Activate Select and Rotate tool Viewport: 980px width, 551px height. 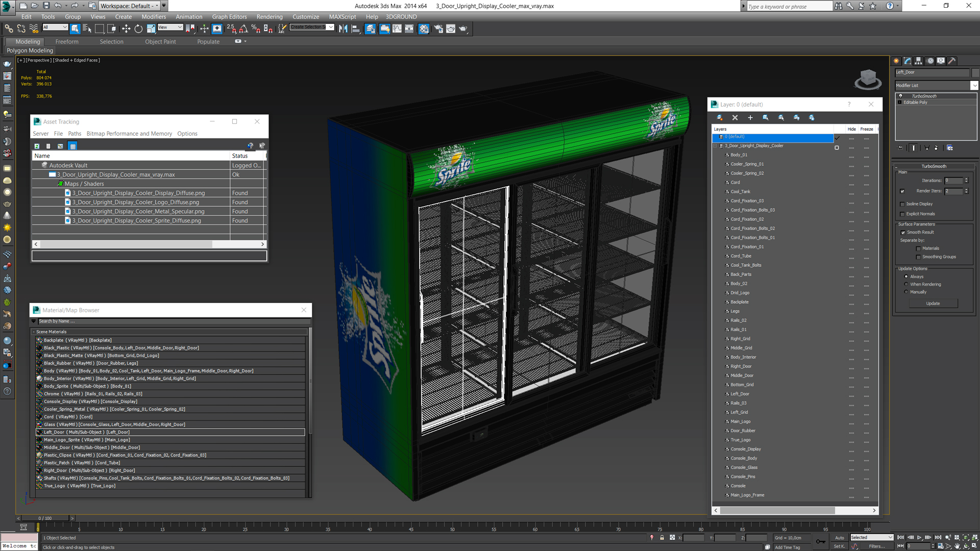click(138, 29)
